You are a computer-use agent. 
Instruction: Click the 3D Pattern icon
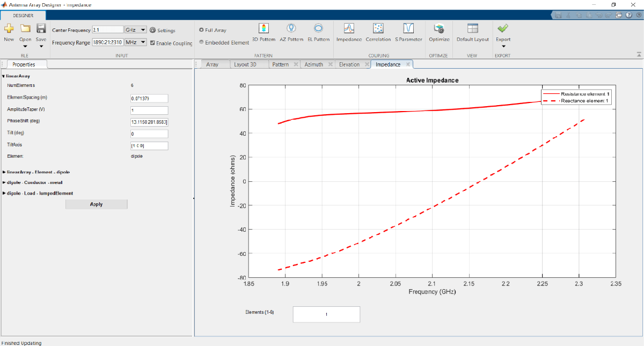[x=264, y=29]
